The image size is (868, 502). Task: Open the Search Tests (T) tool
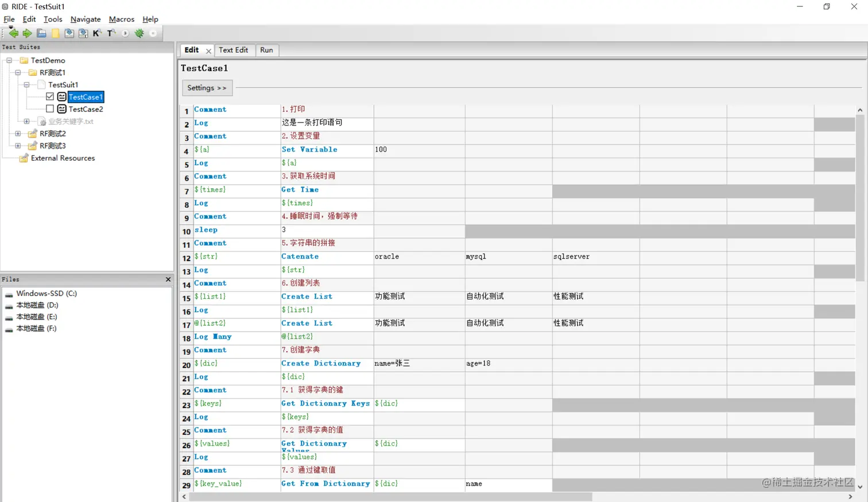[111, 33]
